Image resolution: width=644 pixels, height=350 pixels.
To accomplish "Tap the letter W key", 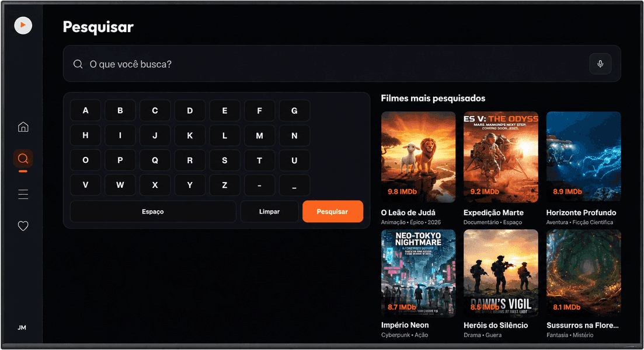I will click(x=120, y=185).
